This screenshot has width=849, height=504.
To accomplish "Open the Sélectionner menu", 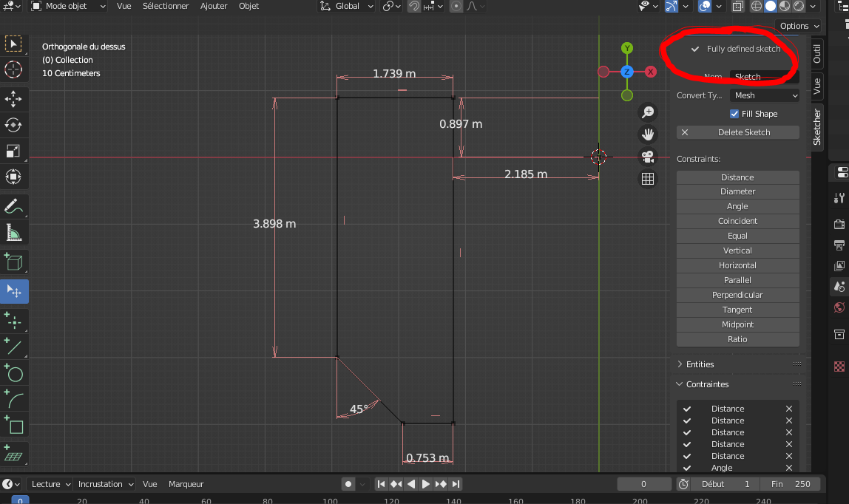I will (x=166, y=6).
